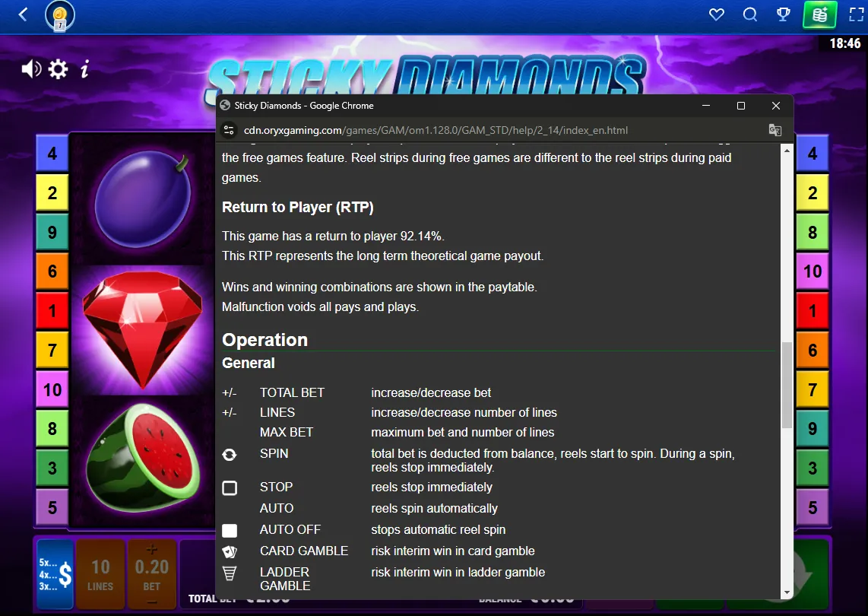Click the plum symbol on the reel
Viewport: 868px width, 616px height.
click(x=143, y=199)
